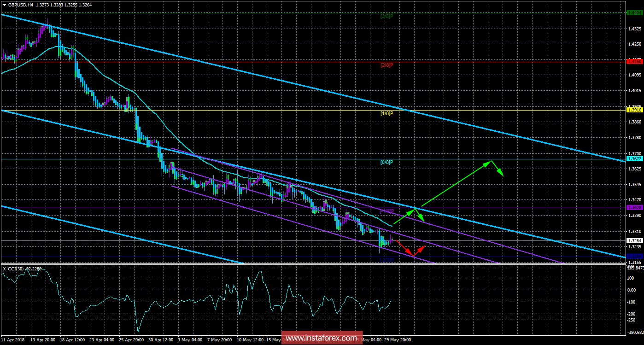Click the purple 1.3428 price tag
Image resolution: width=644 pixels, height=345 pixels.
point(634,208)
